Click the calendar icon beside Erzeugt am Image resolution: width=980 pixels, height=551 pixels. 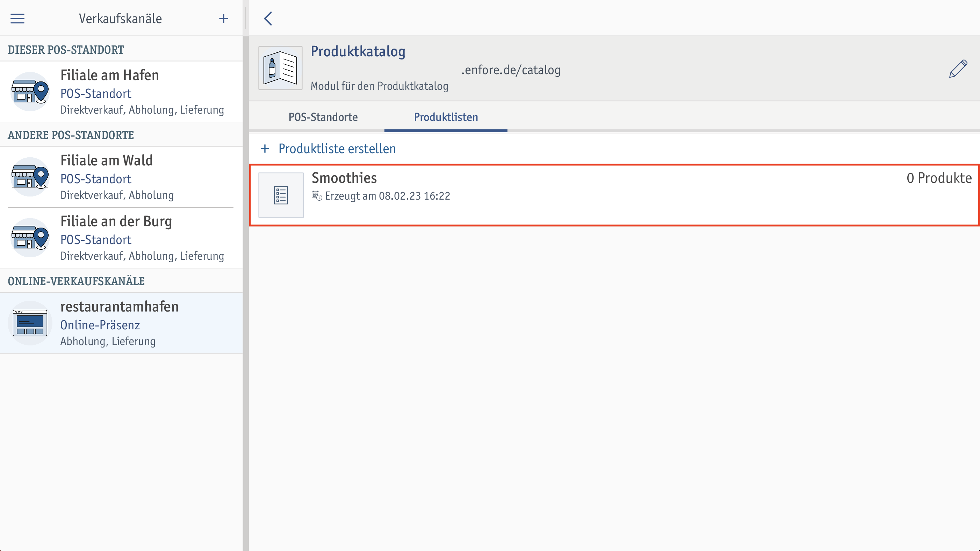(x=317, y=195)
